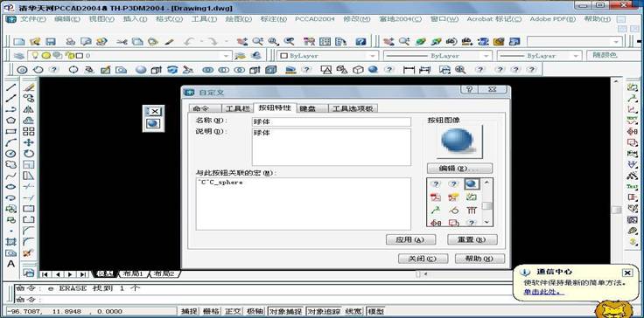The image size is (644, 318).
Task: Click the sphere icon in the floating toolbar
Action: (x=153, y=123)
